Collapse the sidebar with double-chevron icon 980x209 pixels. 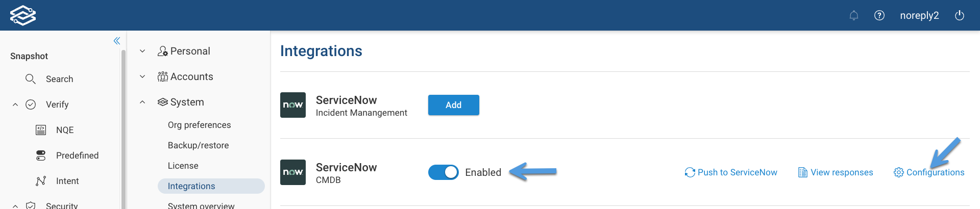tap(117, 41)
